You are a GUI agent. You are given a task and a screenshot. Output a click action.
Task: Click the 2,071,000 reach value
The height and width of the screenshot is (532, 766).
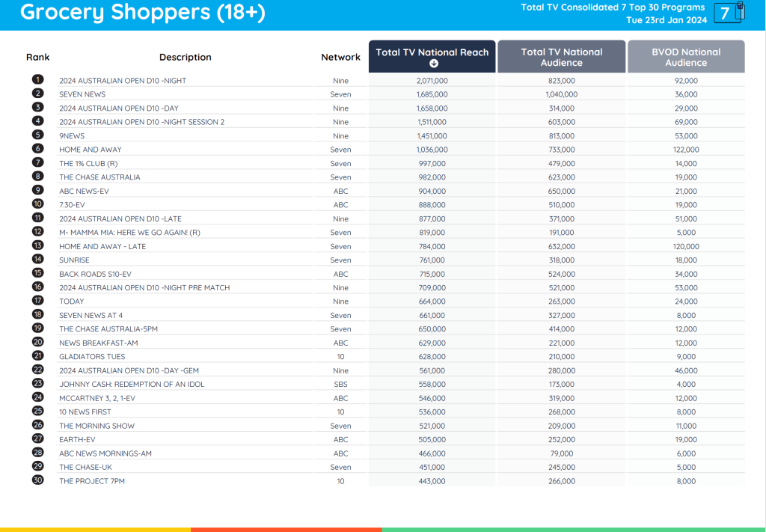tap(432, 81)
